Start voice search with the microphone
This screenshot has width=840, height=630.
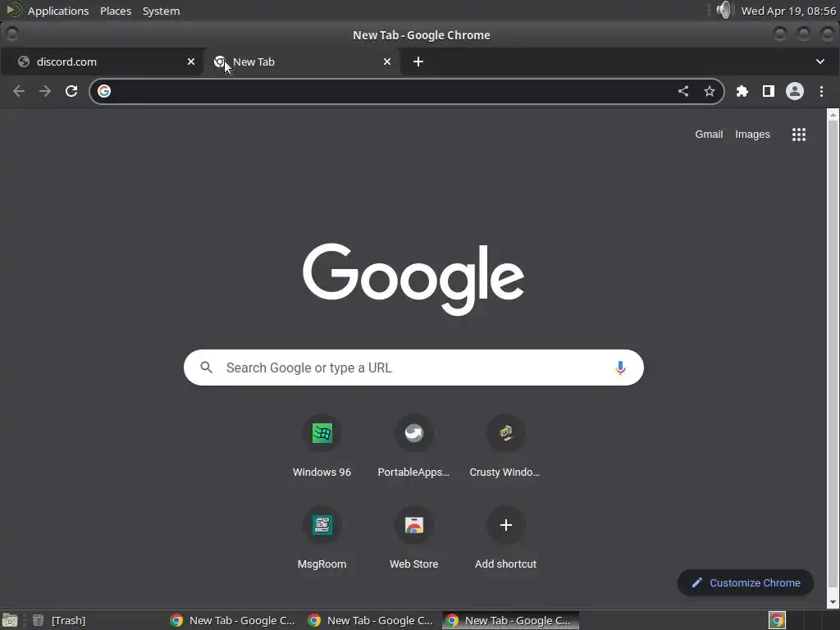(x=620, y=368)
